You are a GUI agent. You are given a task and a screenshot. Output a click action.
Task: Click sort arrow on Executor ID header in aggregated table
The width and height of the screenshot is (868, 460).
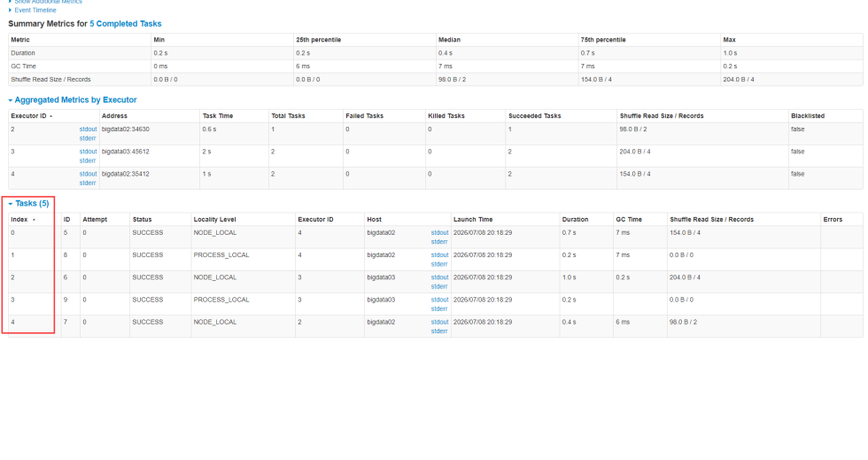pos(51,116)
